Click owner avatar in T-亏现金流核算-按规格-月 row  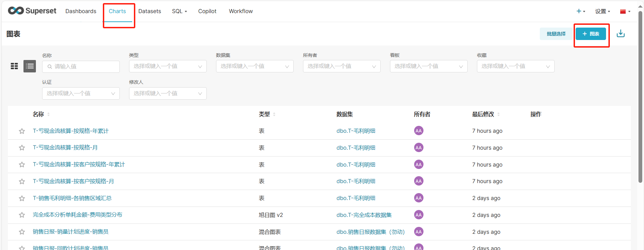(x=419, y=148)
